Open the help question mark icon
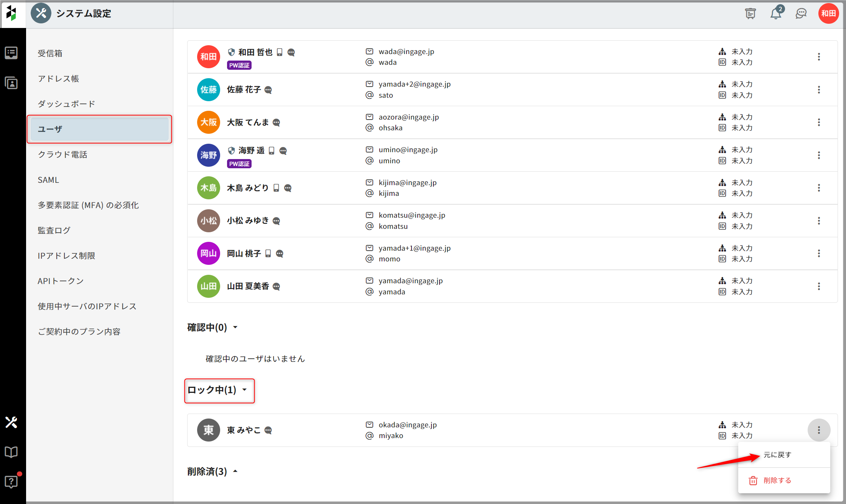This screenshot has width=846, height=504. click(x=11, y=481)
